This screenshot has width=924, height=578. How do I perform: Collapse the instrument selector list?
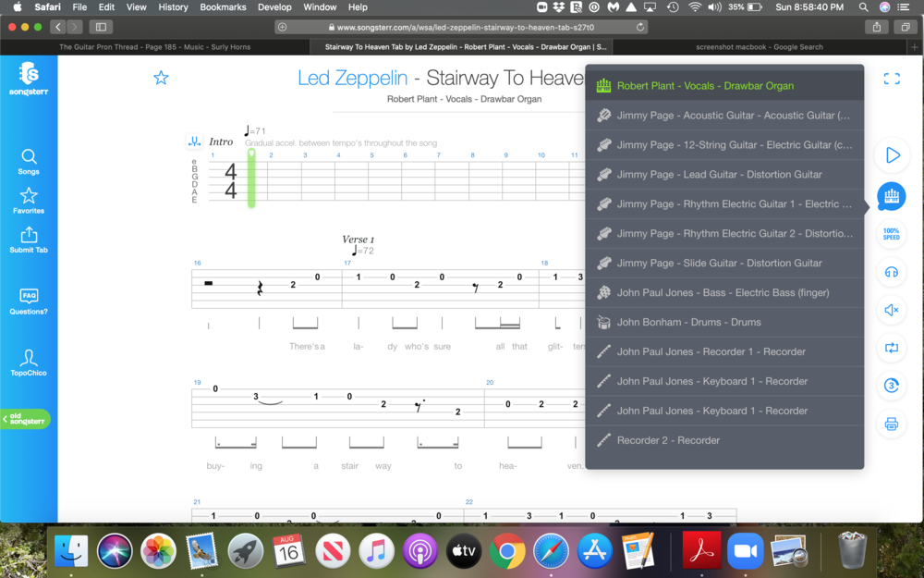[x=892, y=196]
